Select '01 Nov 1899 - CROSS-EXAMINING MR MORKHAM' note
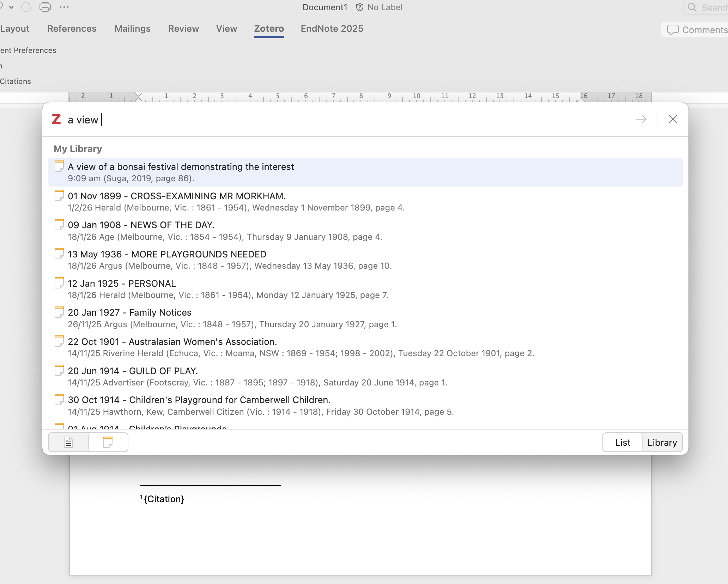 (x=365, y=201)
